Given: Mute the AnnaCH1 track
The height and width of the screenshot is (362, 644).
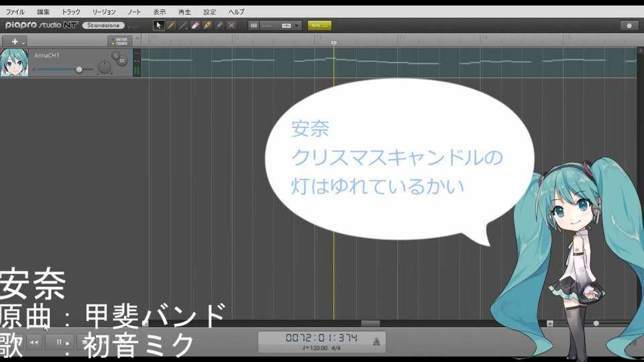Looking at the screenshot, I should coord(122,61).
